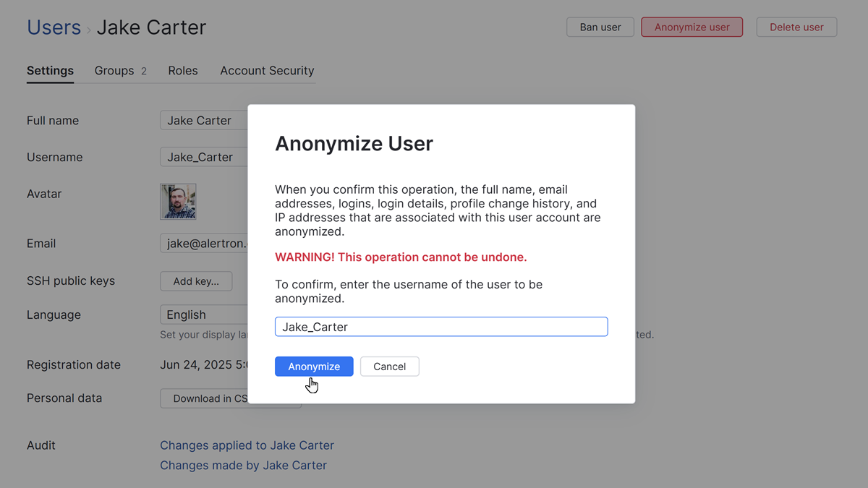Click the breadcrumb separator chevron after Users
This screenshot has height=488, width=868.
pyautogui.click(x=88, y=28)
